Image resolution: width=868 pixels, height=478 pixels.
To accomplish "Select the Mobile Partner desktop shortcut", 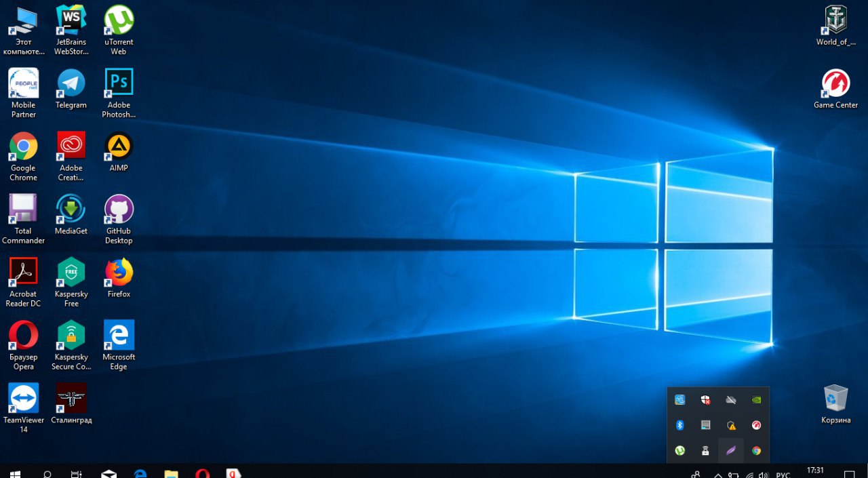I will [23, 94].
